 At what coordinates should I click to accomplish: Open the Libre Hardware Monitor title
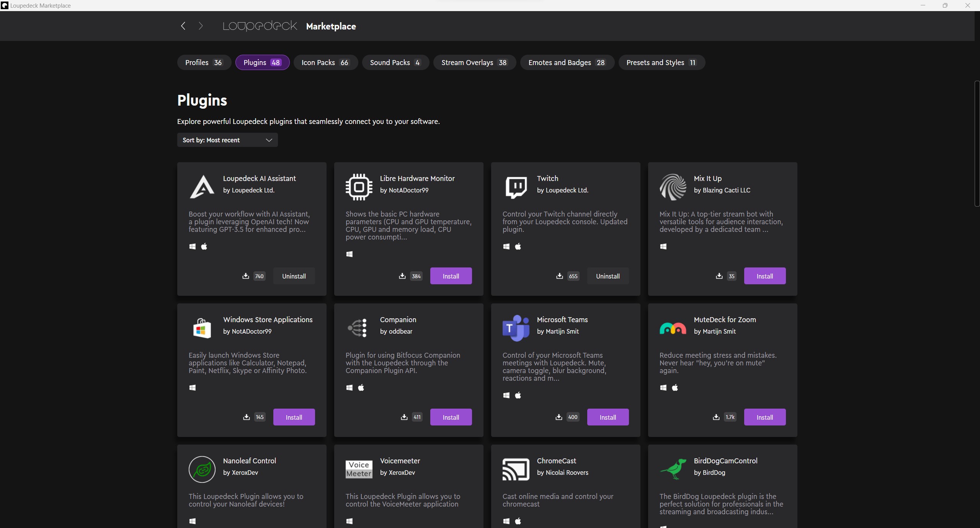(417, 178)
